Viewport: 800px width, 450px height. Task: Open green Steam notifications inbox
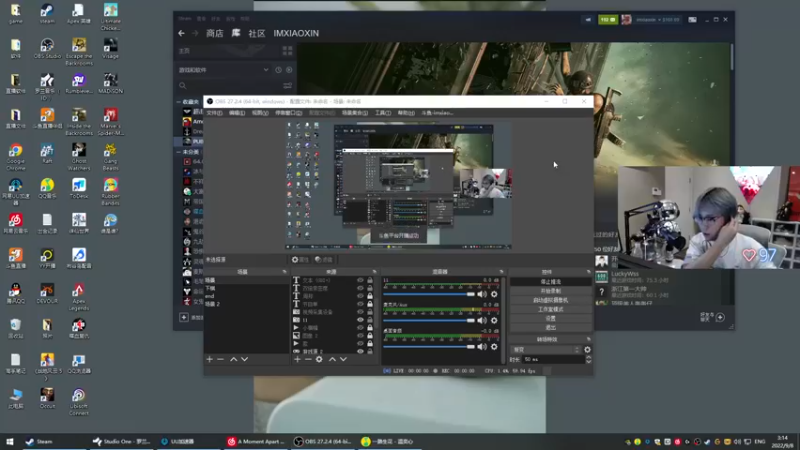pyautogui.click(x=608, y=19)
